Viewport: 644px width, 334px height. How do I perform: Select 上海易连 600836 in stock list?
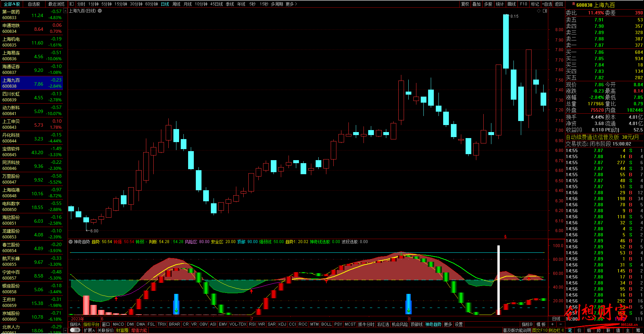[32, 55]
